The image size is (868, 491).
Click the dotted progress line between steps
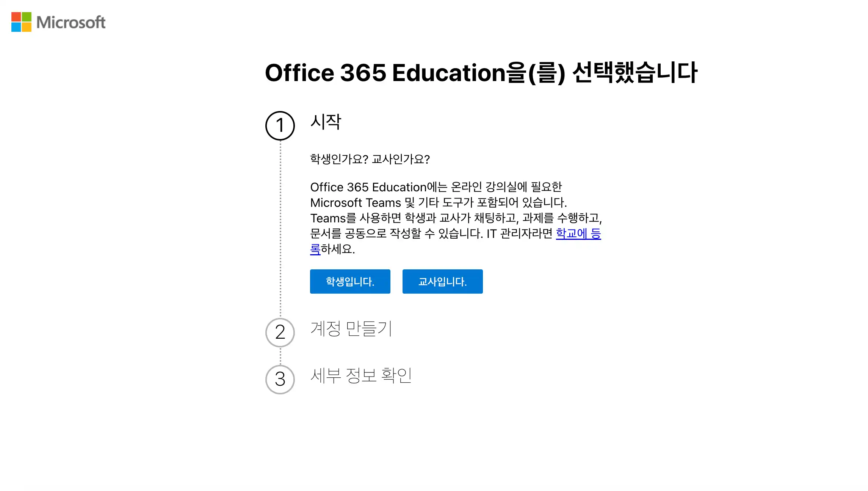pyautogui.click(x=280, y=227)
